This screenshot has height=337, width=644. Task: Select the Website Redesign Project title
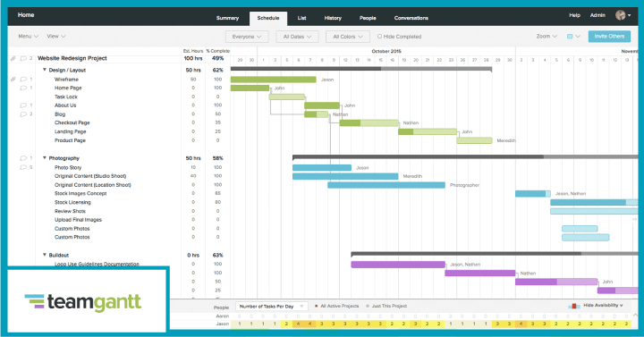click(x=72, y=58)
